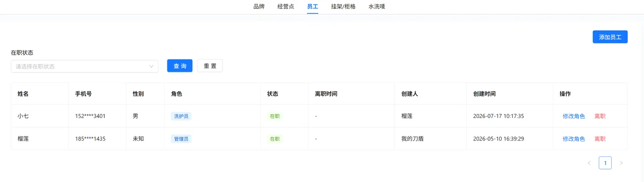
Task: Select the 员工 tab
Action: click(x=312, y=6)
